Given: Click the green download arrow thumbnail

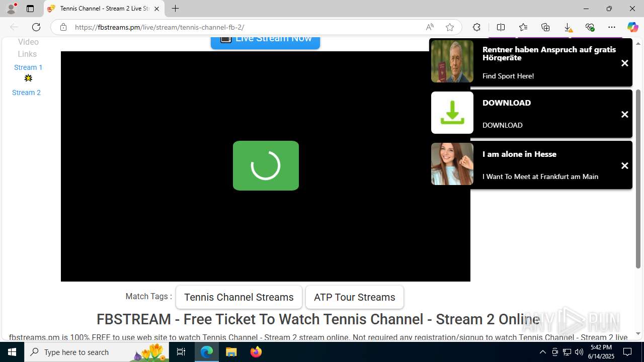Looking at the screenshot, I should coord(452,113).
